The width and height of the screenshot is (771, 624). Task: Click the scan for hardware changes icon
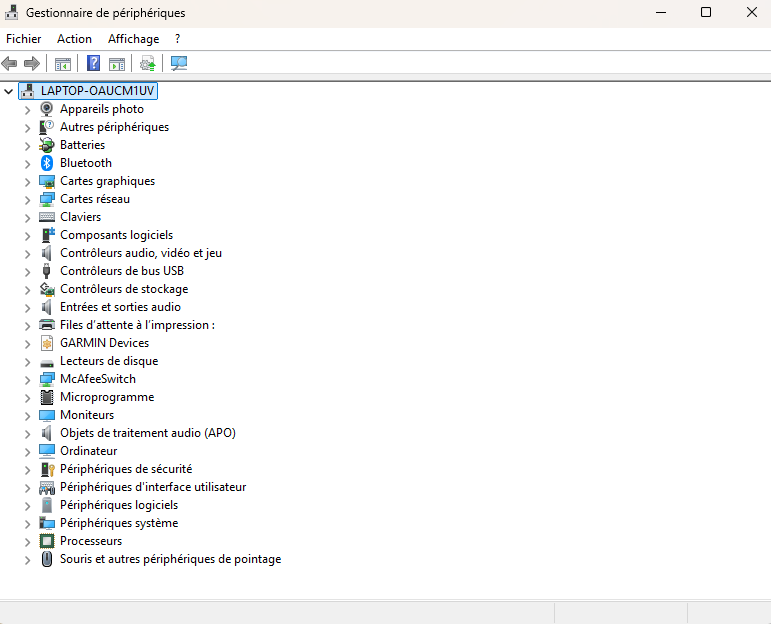[x=179, y=63]
